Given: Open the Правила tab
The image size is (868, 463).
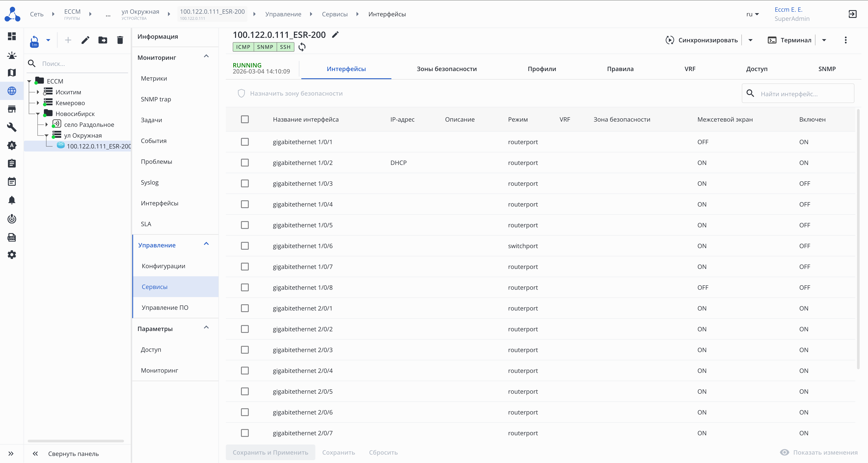Looking at the screenshot, I should click(x=620, y=69).
